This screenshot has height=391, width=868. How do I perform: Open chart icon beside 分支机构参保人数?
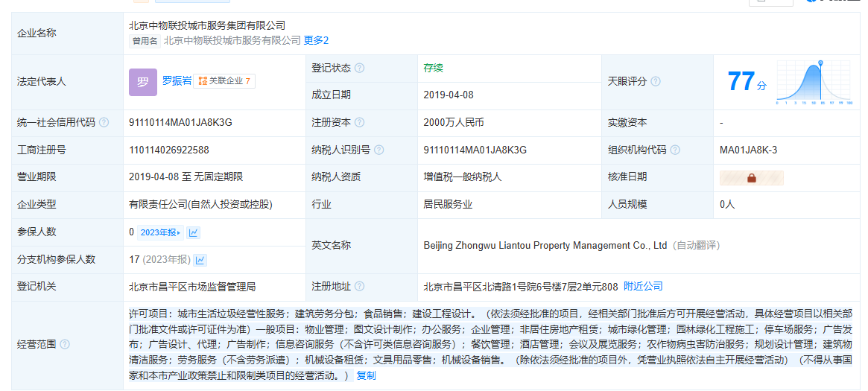200,259
